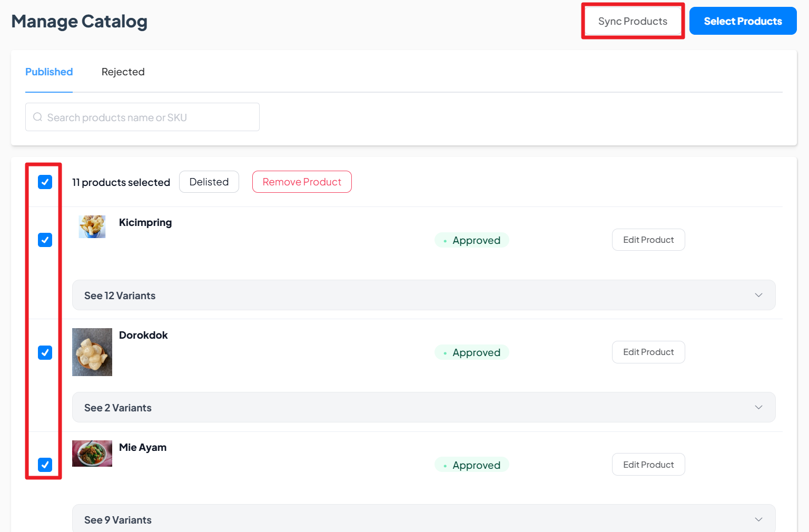This screenshot has width=809, height=532.
Task: Open the Mie Ayam product image
Action: tap(92, 454)
